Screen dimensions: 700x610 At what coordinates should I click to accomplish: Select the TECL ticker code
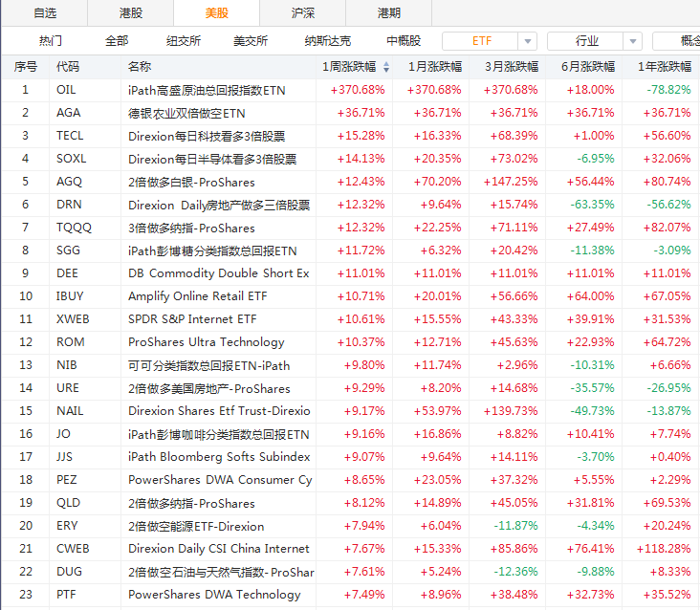[x=70, y=136]
